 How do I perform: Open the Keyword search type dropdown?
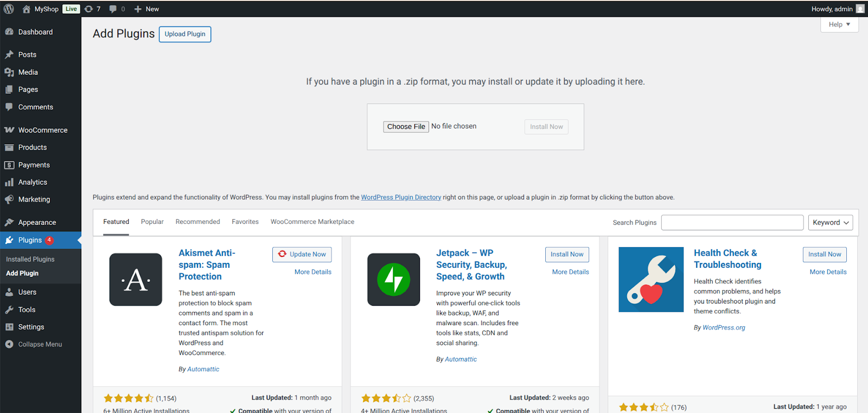click(831, 223)
